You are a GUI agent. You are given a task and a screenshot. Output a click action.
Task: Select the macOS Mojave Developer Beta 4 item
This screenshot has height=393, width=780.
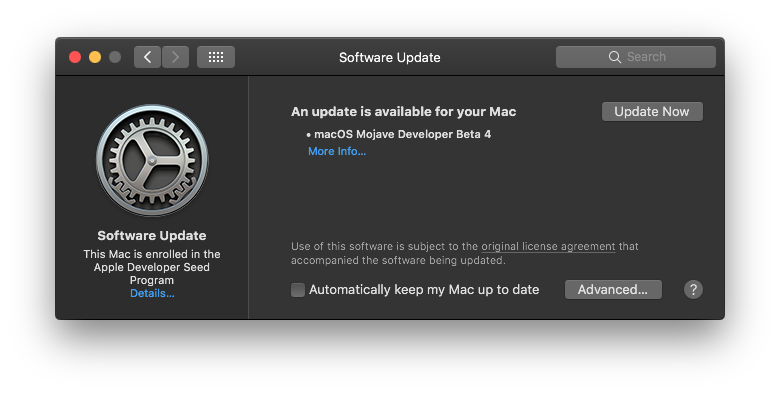coord(402,134)
